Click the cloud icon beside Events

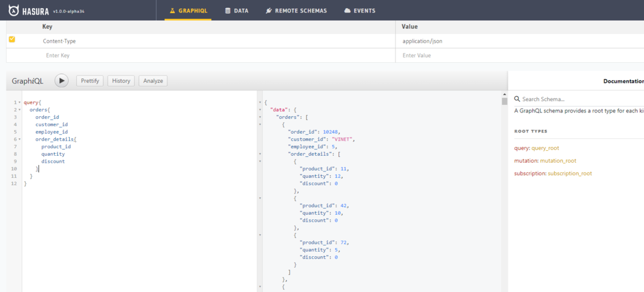[x=347, y=11]
